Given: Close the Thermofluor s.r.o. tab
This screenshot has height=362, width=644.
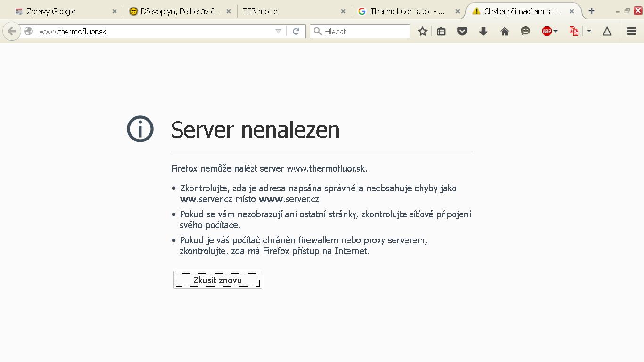Looking at the screenshot, I should pos(457,11).
